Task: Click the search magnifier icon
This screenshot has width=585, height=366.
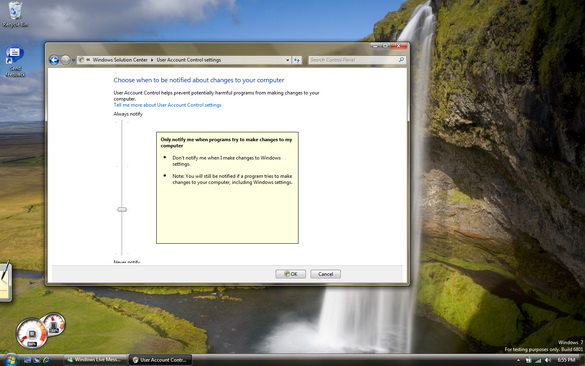Action: 401,60
